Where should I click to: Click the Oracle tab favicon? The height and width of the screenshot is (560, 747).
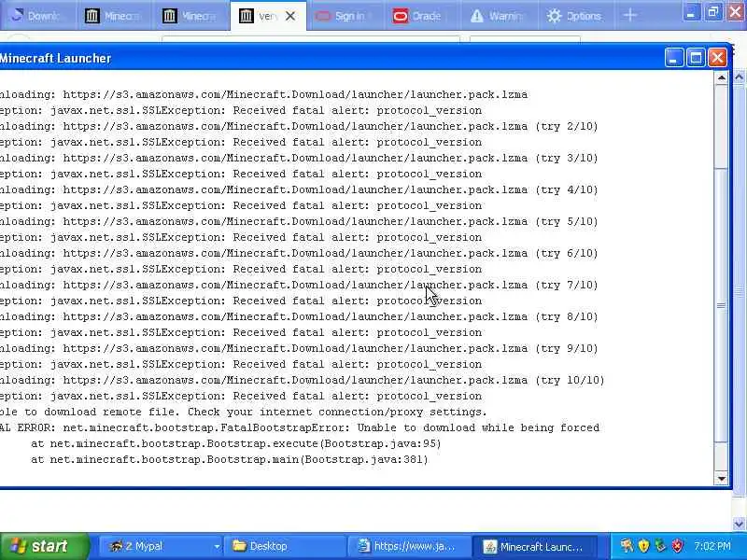click(x=401, y=16)
